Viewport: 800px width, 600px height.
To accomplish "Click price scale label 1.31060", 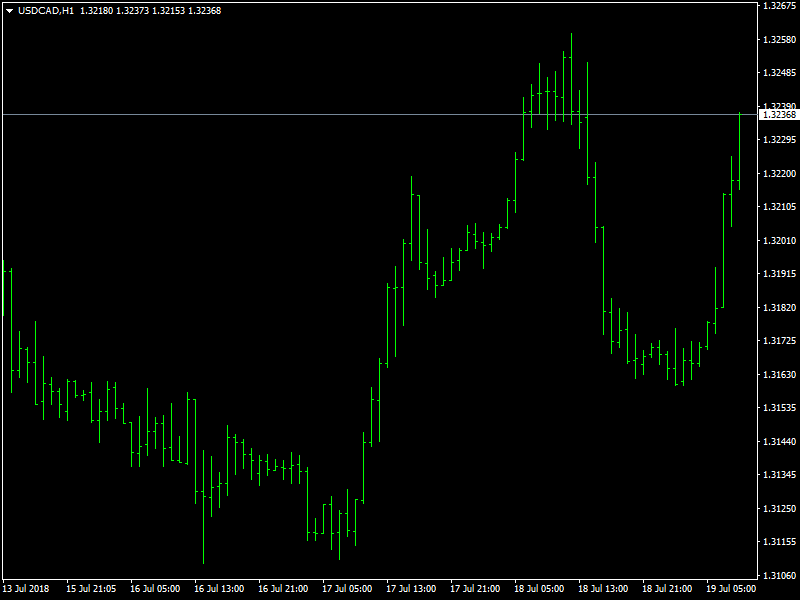I will pos(779,576).
